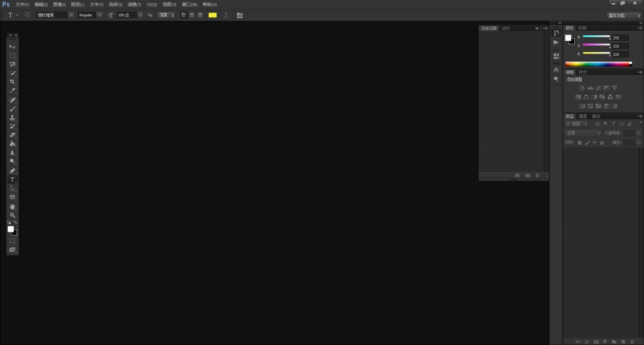Open the 视图(V) menu
Screen dimensions: 644x345
point(169,4)
